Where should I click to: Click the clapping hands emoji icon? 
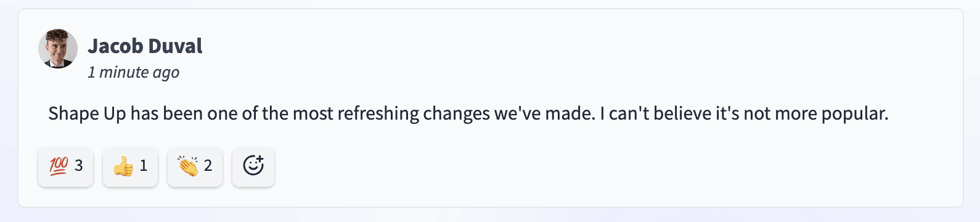(188, 166)
